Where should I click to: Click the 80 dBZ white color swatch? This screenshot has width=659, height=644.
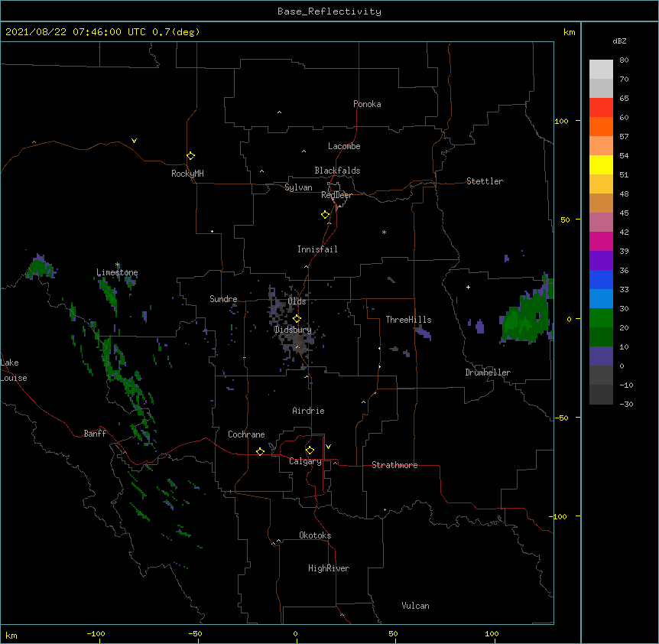(601, 70)
